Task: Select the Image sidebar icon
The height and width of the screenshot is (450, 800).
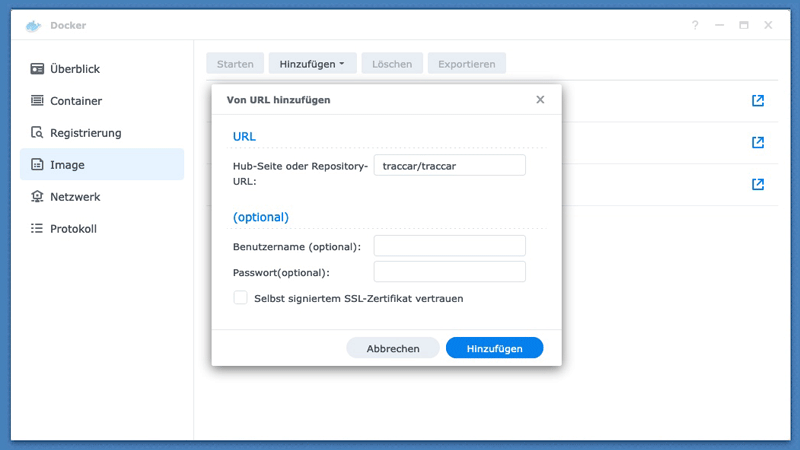Action: (37, 165)
